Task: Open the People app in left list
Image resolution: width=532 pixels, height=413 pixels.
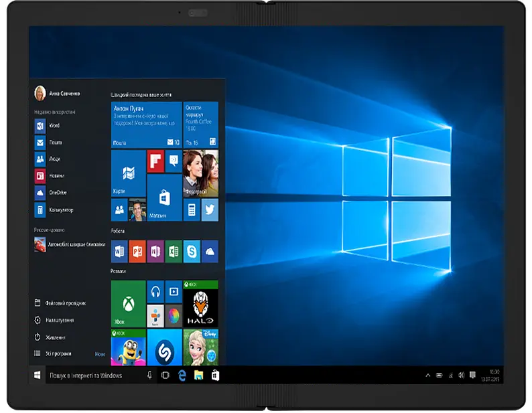Action: click(x=48, y=159)
